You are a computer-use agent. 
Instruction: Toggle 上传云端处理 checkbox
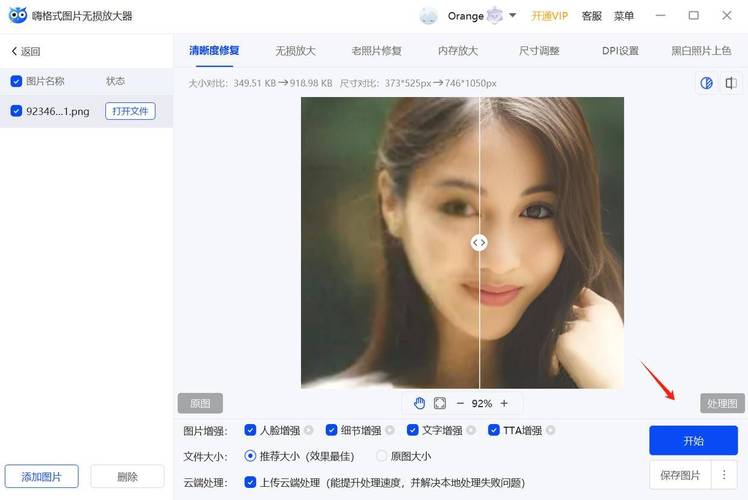point(250,482)
